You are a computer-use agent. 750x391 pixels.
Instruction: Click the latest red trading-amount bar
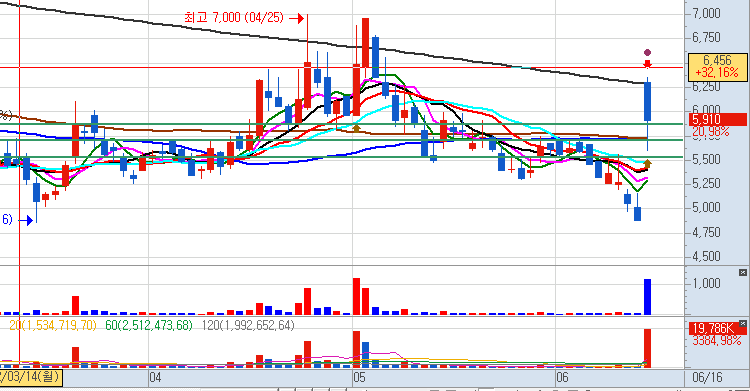click(x=647, y=348)
